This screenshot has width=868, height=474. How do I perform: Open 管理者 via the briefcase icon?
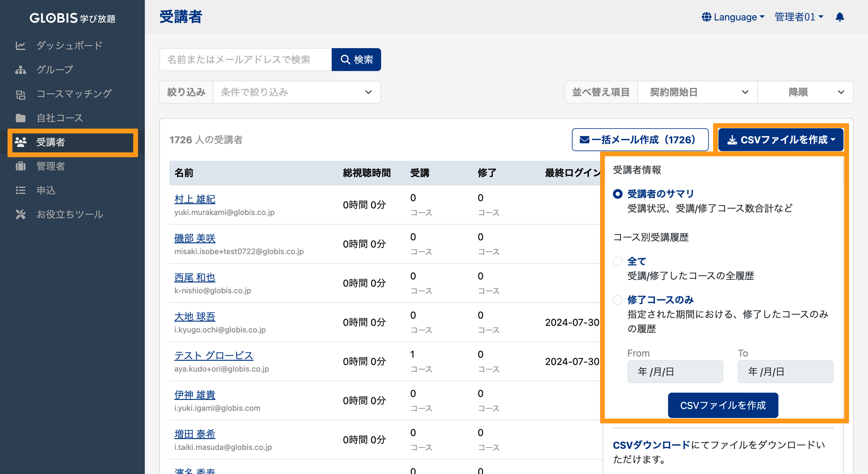[x=21, y=166]
